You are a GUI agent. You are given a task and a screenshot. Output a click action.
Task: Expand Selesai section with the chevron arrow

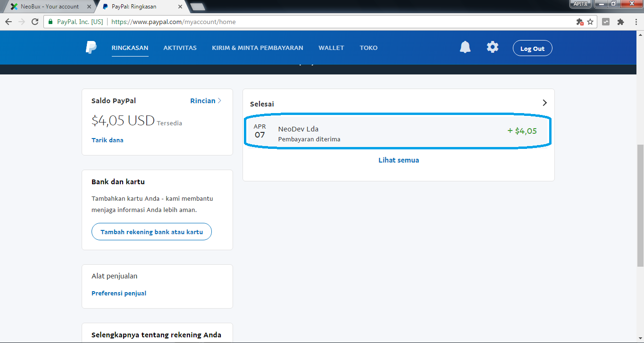544,103
